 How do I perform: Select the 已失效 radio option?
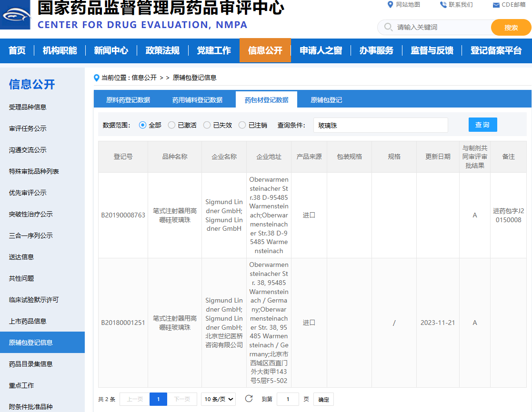point(207,125)
